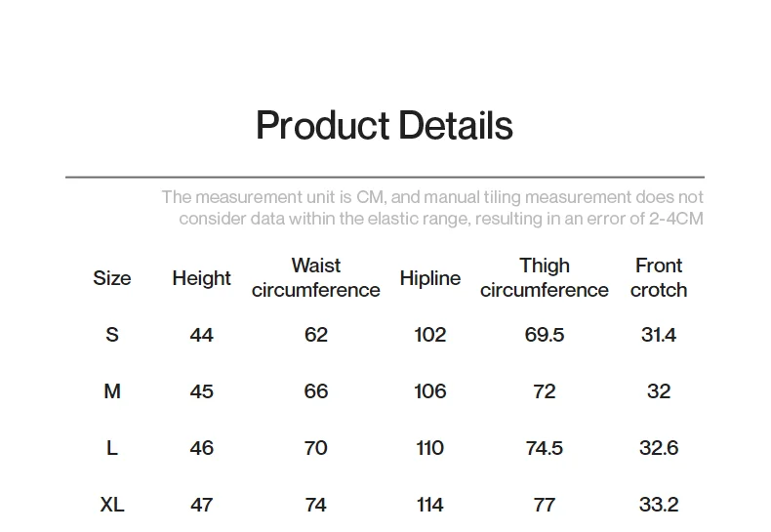
Task: Select height value 44 in S row
Action: 201,335
